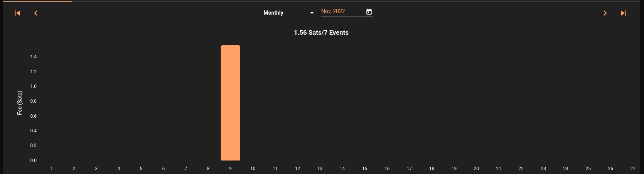This screenshot has height=174, width=644.
Task: Go to previous month chevron
Action: 36,13
